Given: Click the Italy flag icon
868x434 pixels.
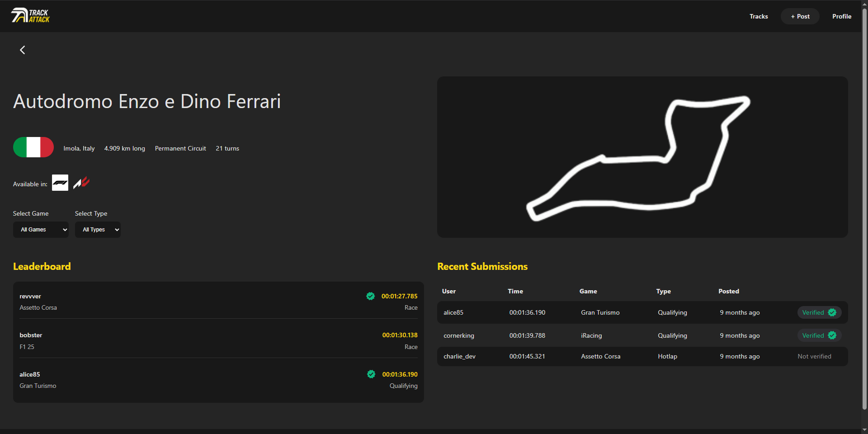Looking at the screenshot, I should tap(33, 147).
